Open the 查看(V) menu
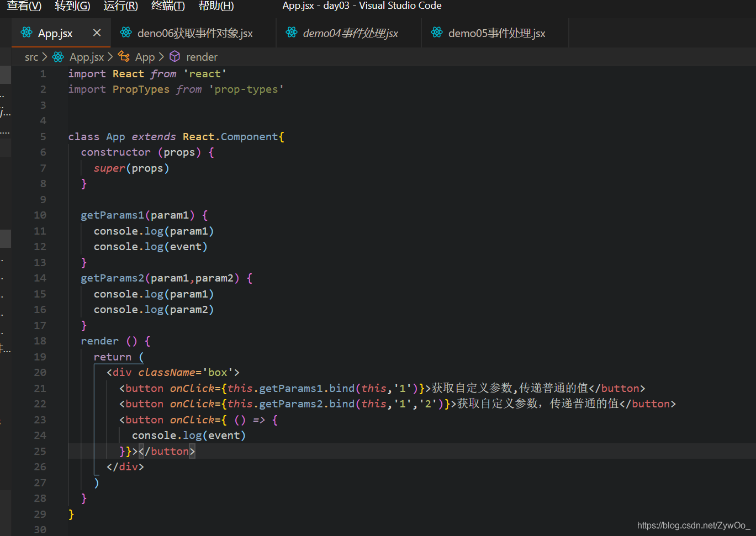This screenshot has height=536, width=756. pyautogui.click(x=24, y=6)
